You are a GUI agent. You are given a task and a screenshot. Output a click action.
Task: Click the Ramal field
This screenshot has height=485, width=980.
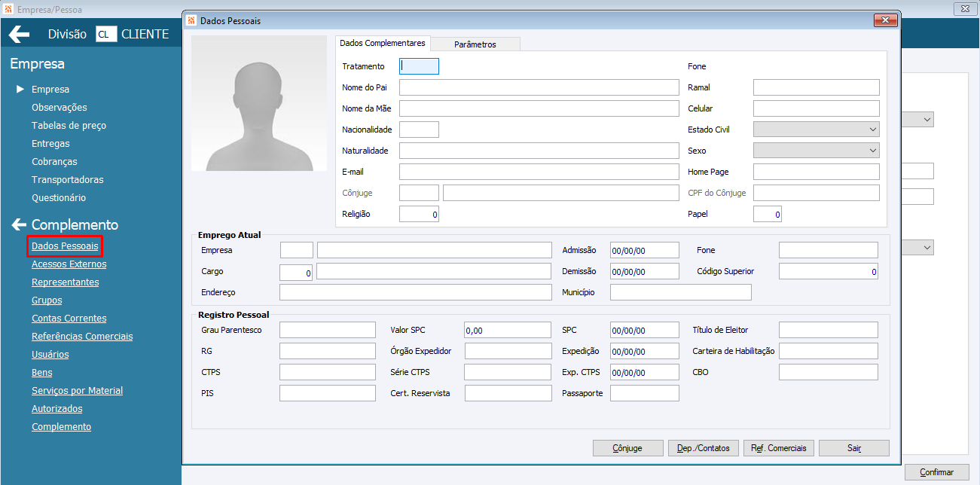point(817,87)
